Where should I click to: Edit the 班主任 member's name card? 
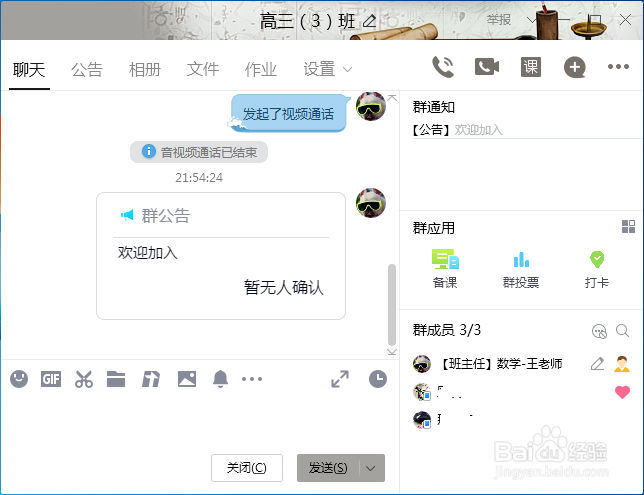[x=597, y=364]
